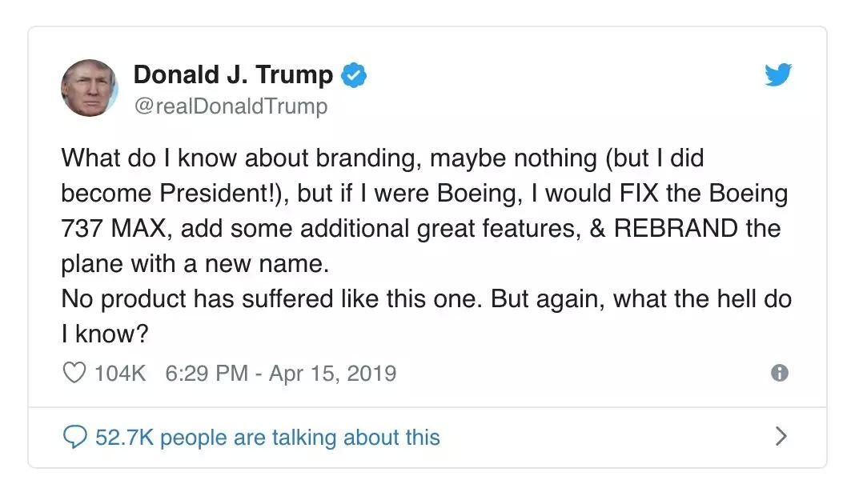Click the Apr 15, 2019 date
Viewport: 855px width, 504px height.
332,373
